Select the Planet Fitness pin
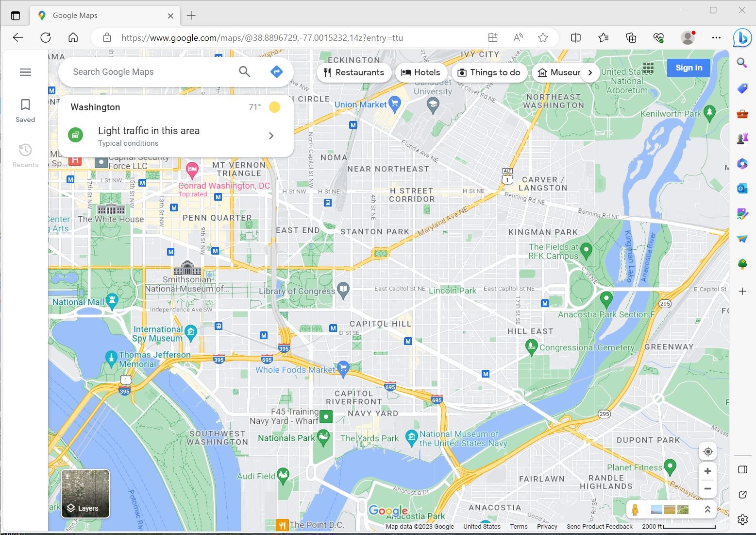 pos(670,466)
